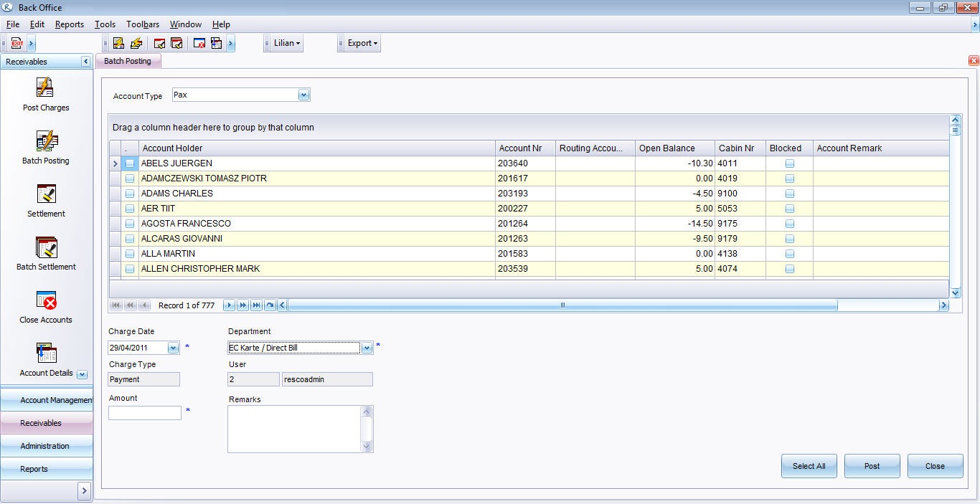Toggle Blocked checkbox for ALLEN CHRISTOPHER MARK

click(x=790, y=269)
